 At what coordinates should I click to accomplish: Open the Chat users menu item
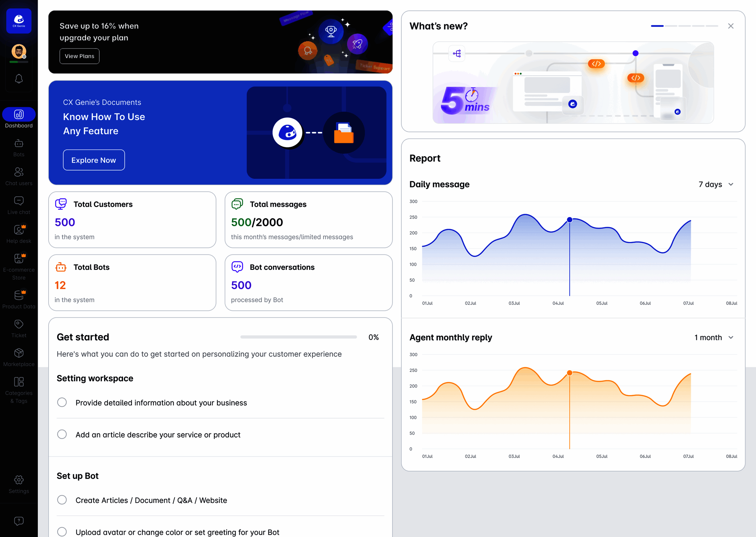(x=19, y=177)
